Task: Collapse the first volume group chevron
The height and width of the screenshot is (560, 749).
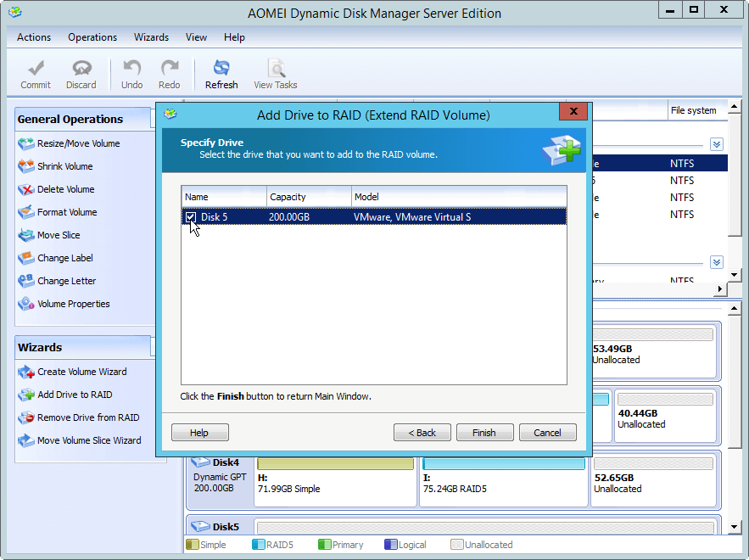Action: tap(717, 144)
